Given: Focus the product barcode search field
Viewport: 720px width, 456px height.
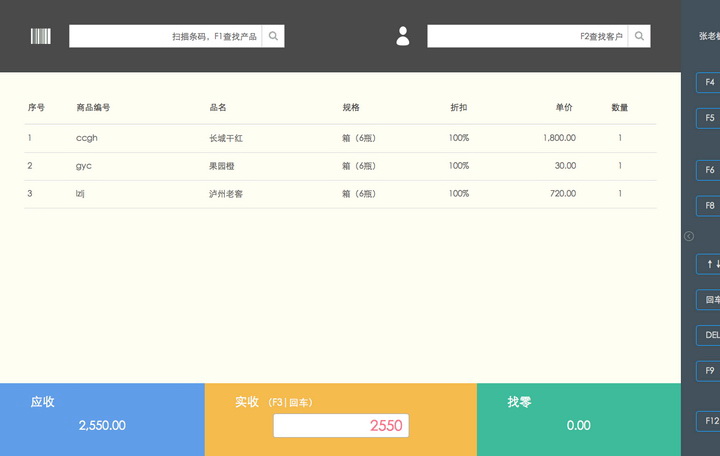Looking at the screenshot, I should [x=165, y=36].
